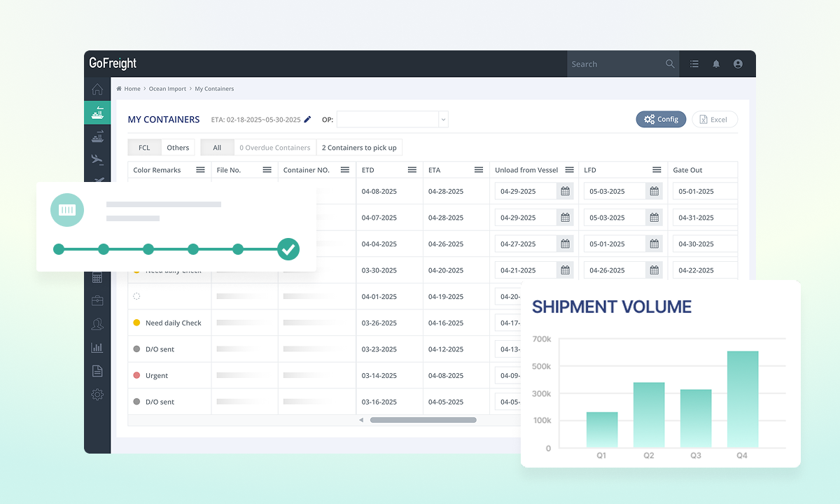
Task: Open the Reports bar-chart icon in sidebar
Action: point(97,346)
